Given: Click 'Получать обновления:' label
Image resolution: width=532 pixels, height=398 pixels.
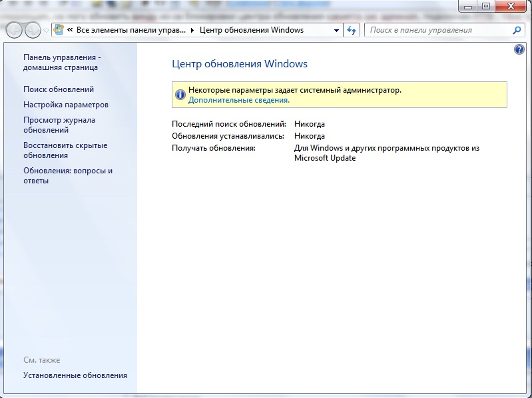Looking at the screenshot, I should 214,148.
